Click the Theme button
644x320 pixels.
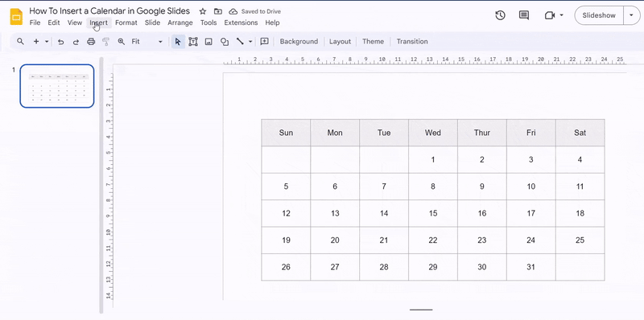373,42
